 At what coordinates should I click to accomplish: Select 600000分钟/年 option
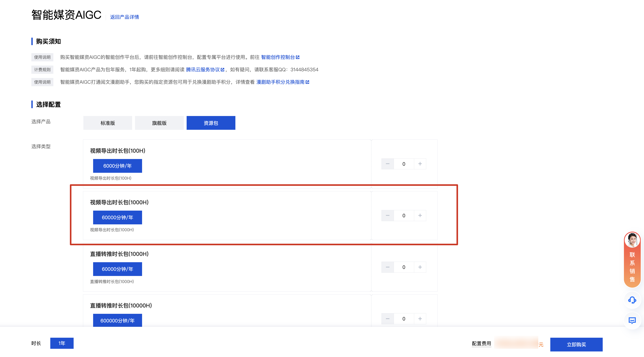pos(117,320)
